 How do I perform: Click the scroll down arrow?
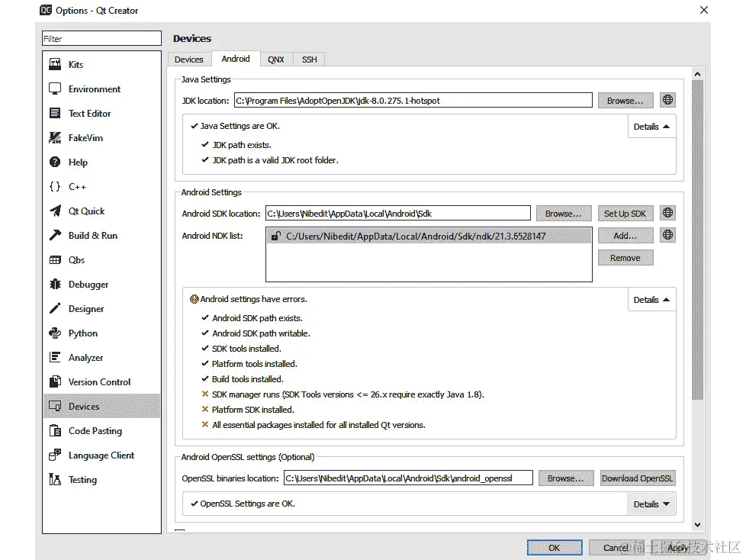tap(697, 525)
